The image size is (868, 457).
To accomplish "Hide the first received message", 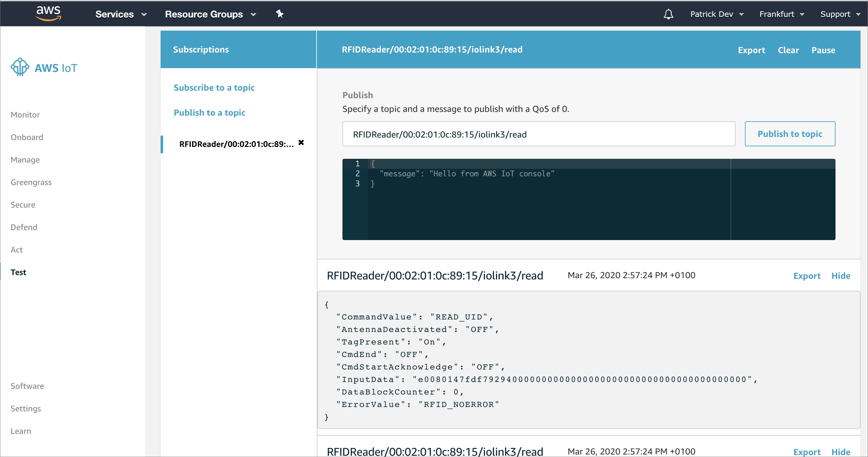I will point(841,276).
